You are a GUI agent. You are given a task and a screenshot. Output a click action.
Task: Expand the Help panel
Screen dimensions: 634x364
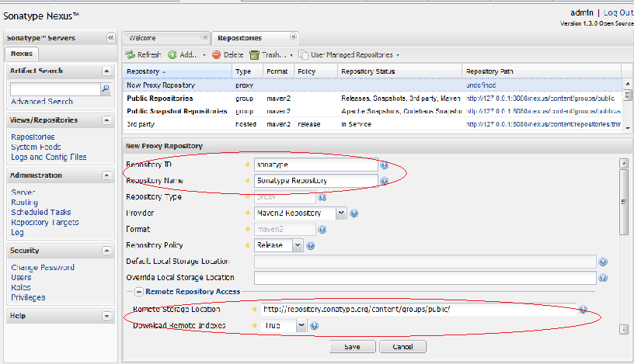[106, 316]
